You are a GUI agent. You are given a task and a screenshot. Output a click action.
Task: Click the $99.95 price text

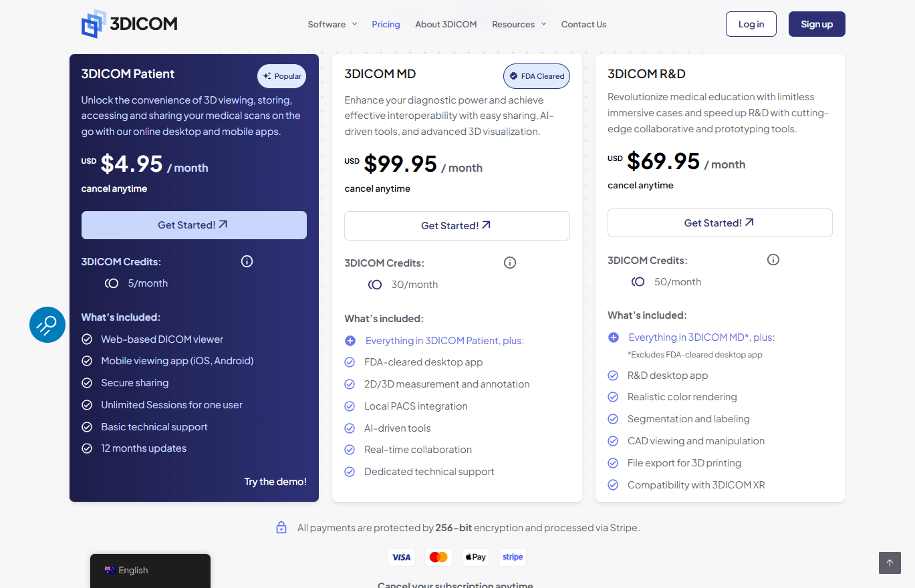[400, 164]
